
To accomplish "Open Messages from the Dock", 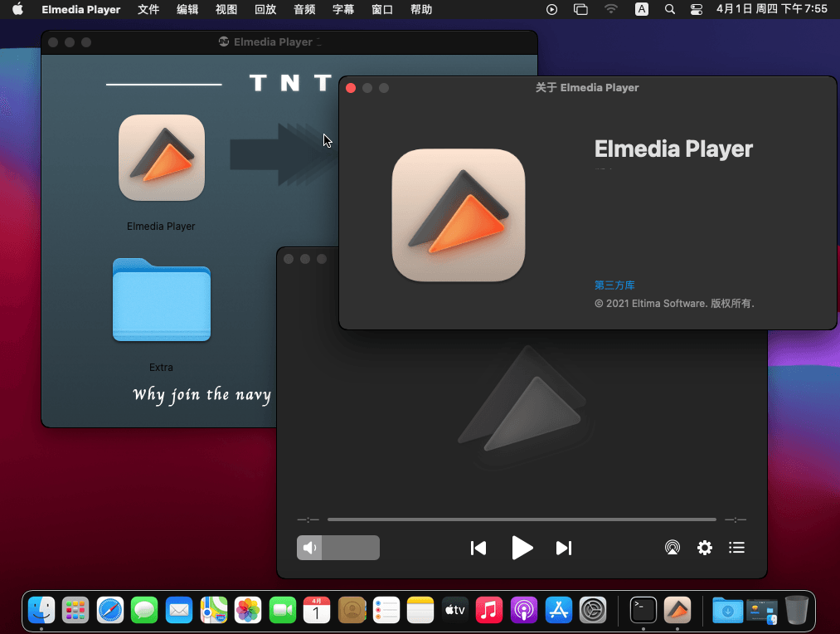I will 144,610.
